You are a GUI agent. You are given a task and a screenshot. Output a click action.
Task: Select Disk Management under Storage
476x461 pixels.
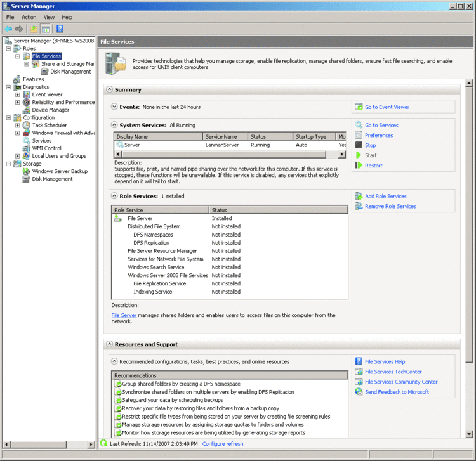(52, 179)
